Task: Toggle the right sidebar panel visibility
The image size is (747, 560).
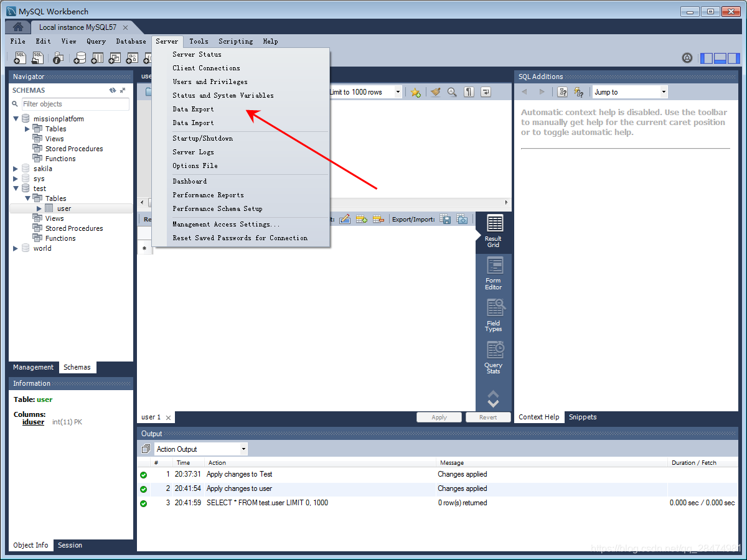Action: [734, 58]
